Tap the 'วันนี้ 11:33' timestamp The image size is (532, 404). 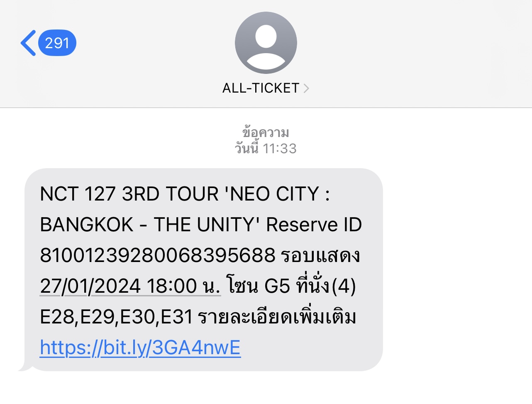pos(266,148)
